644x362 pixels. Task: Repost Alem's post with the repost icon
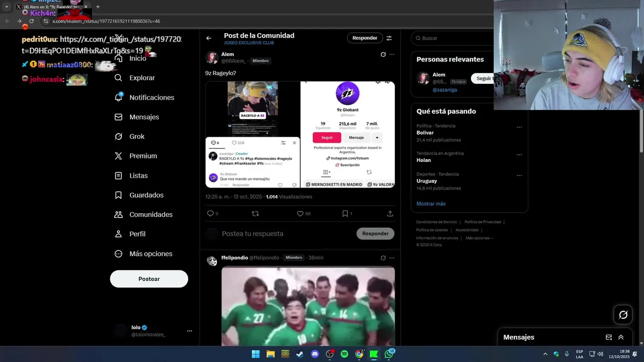point(255,214)
